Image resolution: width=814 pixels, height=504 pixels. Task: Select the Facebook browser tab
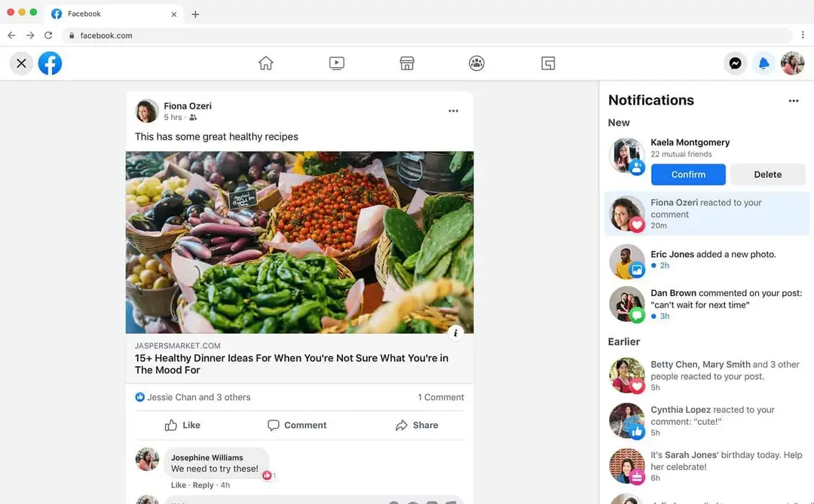[115, 14]
